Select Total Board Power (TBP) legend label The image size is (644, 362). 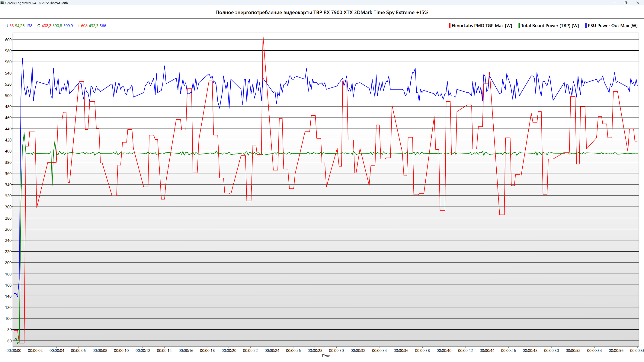550,26
